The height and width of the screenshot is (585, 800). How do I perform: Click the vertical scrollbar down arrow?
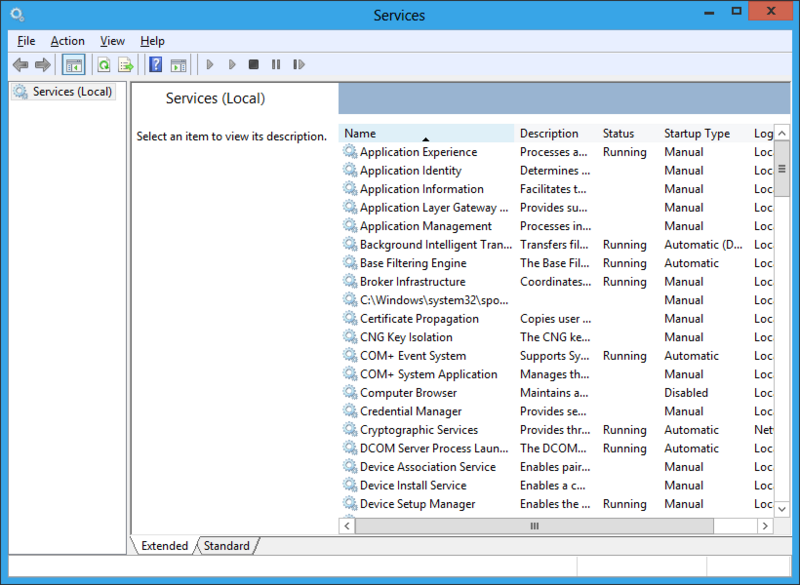[x=781, y=508]
